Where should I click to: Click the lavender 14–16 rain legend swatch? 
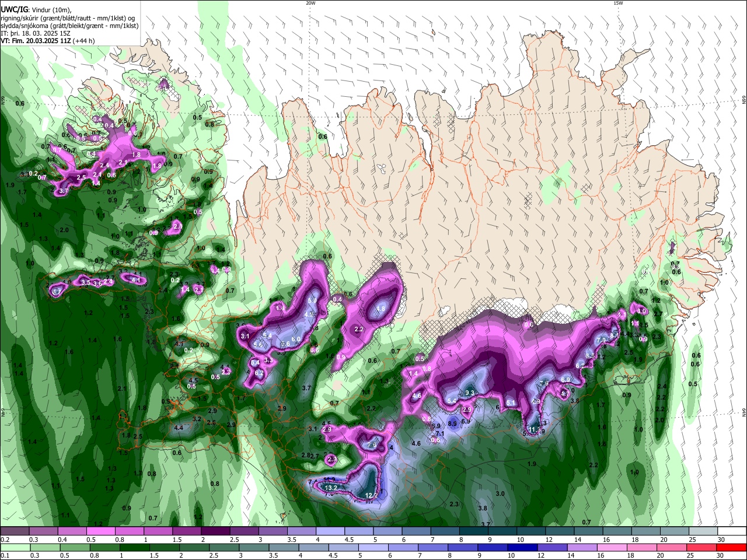coord(581,548)
